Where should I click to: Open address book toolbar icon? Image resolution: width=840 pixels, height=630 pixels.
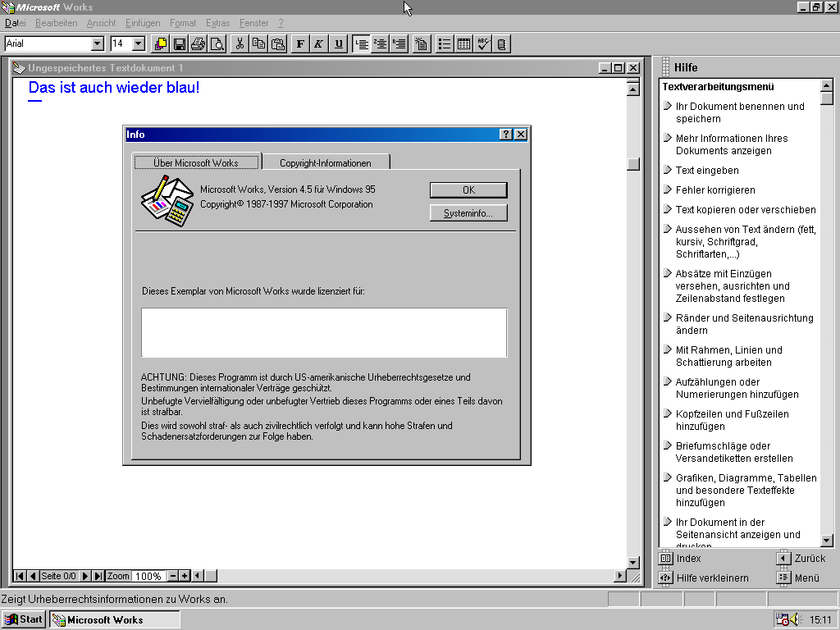click(501, 44)
